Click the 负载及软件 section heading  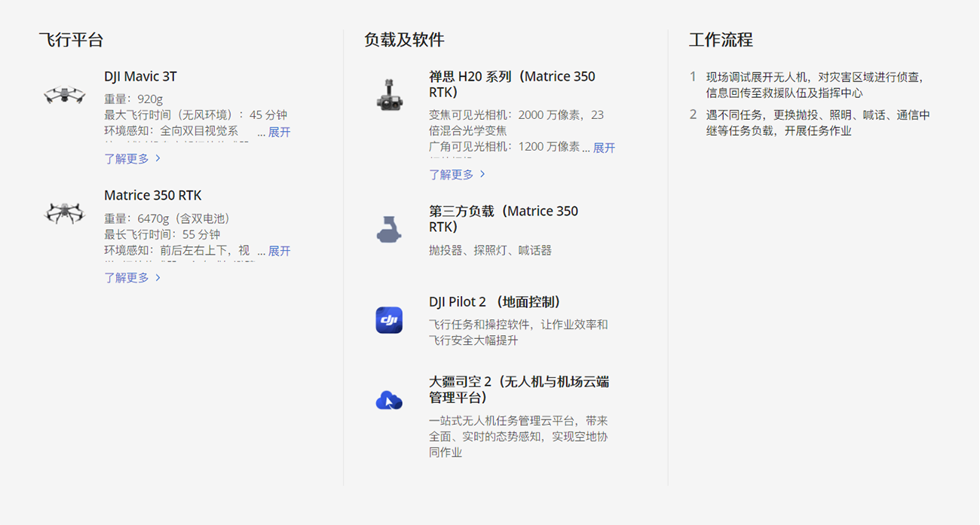point(404,40)
